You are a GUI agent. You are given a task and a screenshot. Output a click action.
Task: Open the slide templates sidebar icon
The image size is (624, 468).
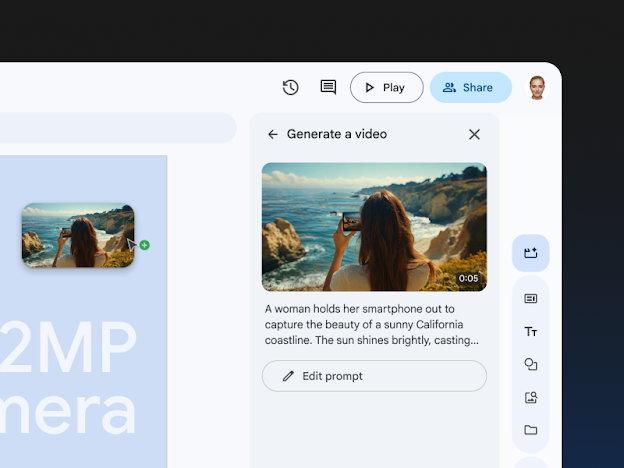530,298
